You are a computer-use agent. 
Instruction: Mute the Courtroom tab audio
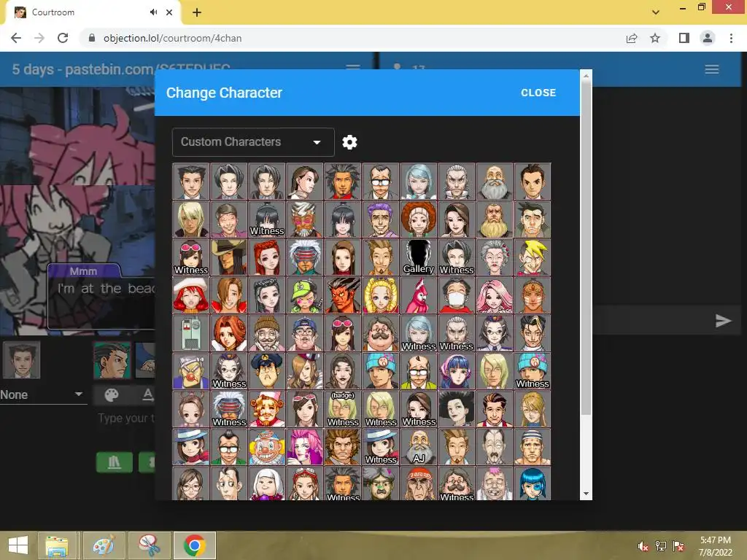point(153,12)
